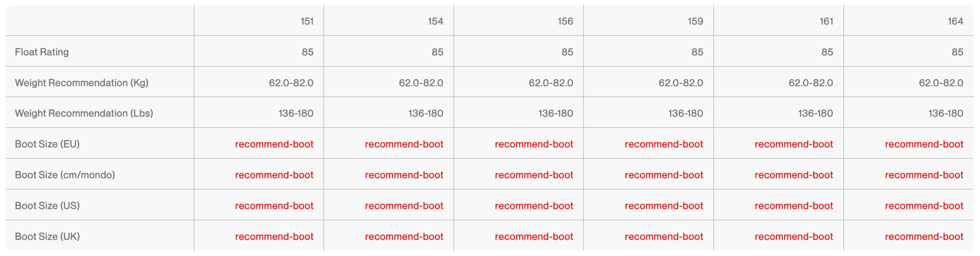Open the cm/mondo recommend-boot link for size 159

pos(663,175)
